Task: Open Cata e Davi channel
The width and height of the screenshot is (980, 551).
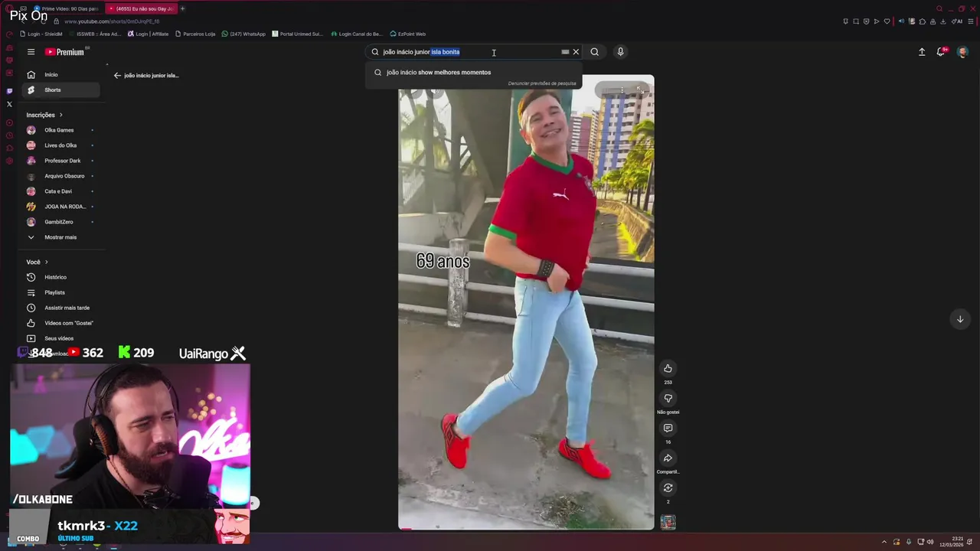Action: click(x=60, y=191)
